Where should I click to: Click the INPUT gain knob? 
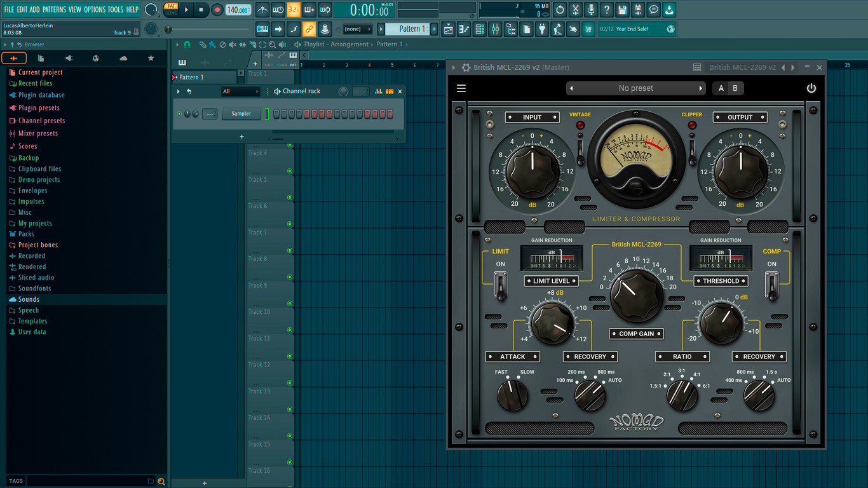pyautogui.click(x=532, y=170)
